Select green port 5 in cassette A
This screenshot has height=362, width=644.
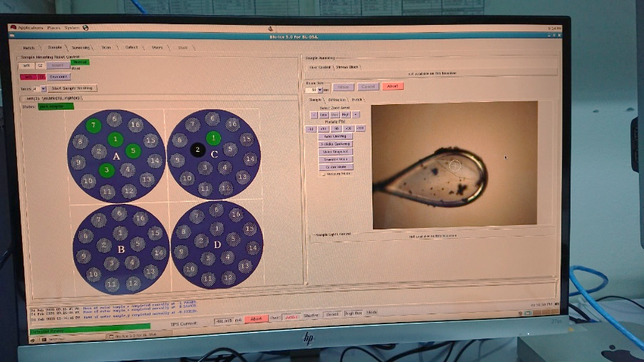click(x=132, y=150)
